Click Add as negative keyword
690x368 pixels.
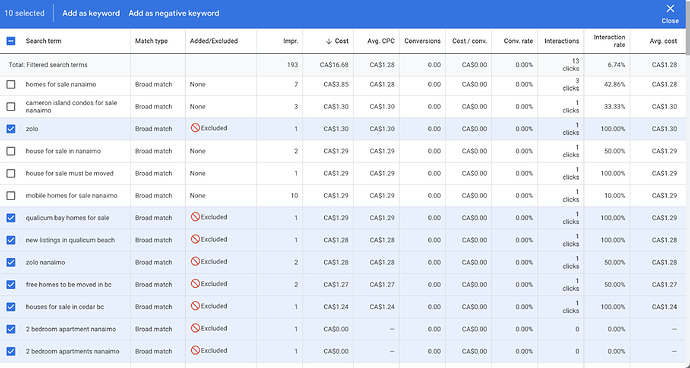174,13
